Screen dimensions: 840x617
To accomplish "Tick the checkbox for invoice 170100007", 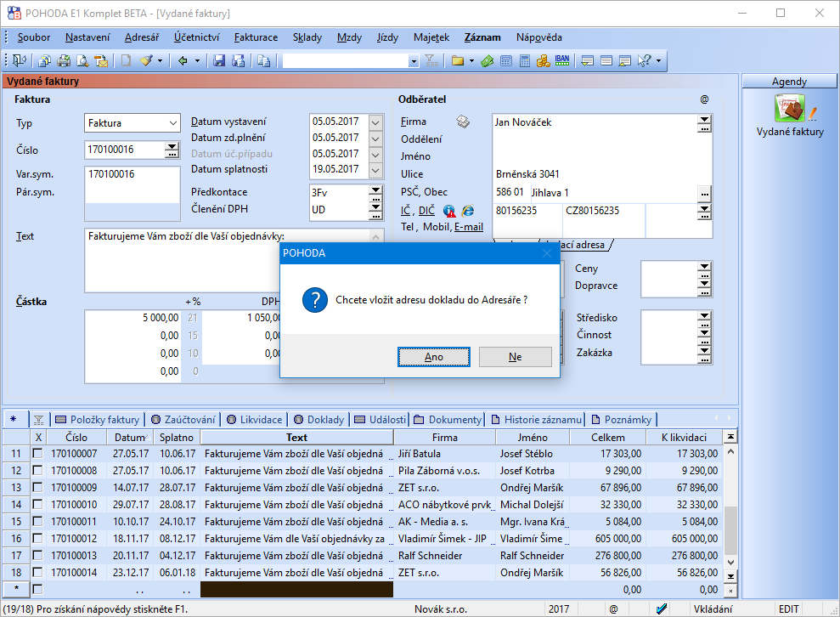I will 37,454.
